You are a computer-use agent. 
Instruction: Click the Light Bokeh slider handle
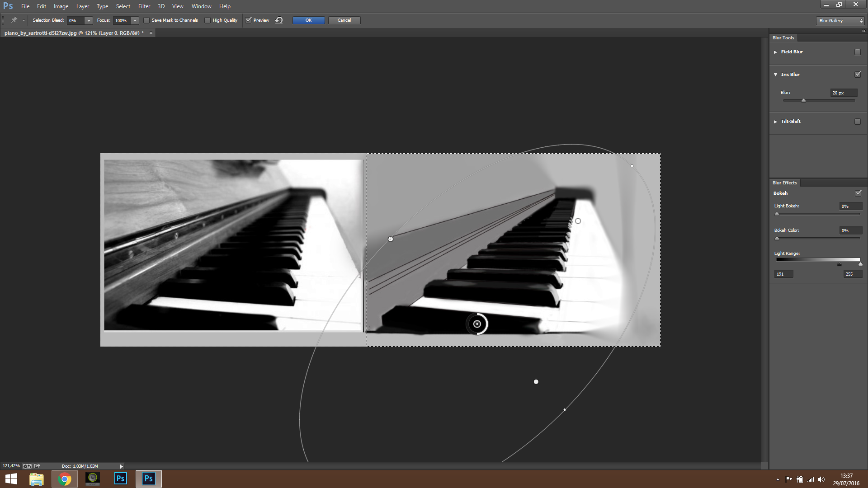click(777, 214)
